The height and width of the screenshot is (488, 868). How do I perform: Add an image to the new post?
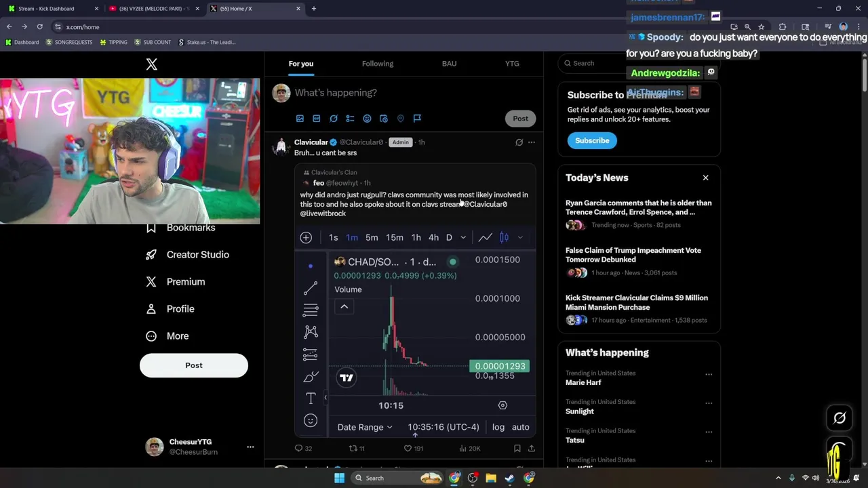tap(300, 119)
